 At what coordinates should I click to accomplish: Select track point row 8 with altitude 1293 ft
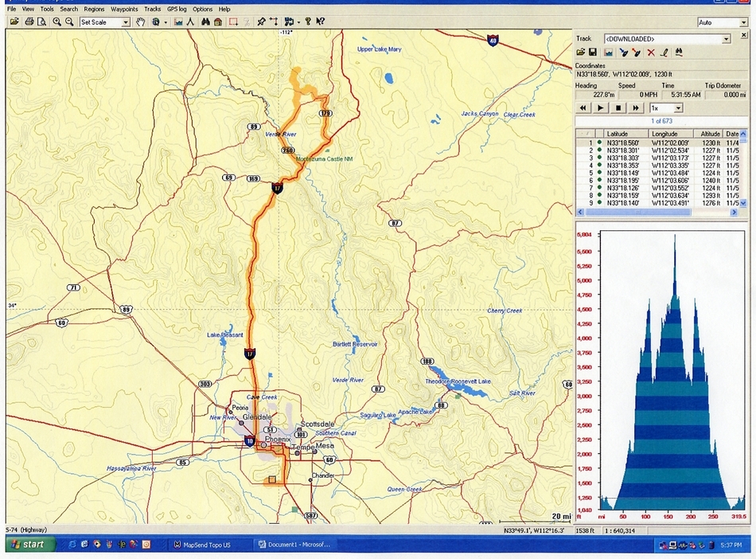point(657,195)
